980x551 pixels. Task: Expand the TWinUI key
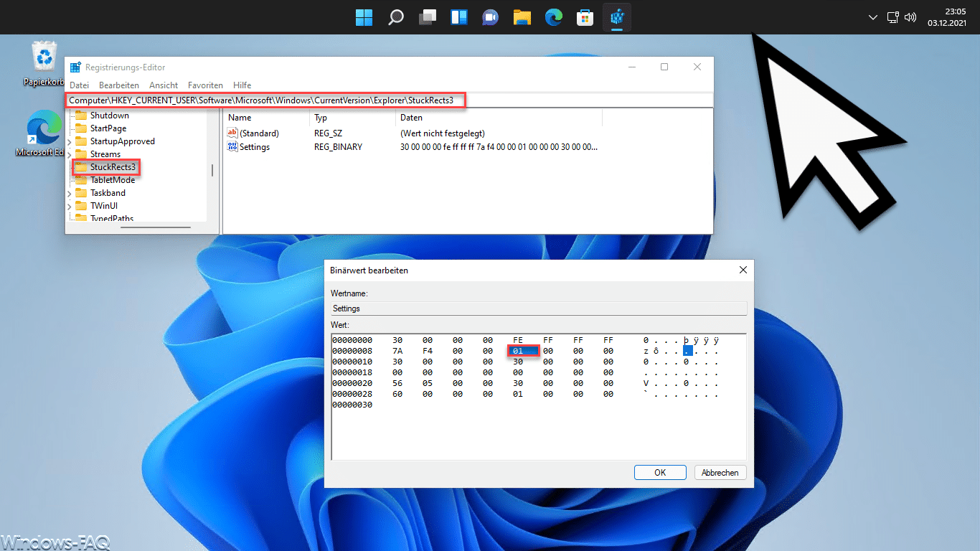tap(70, 206)
